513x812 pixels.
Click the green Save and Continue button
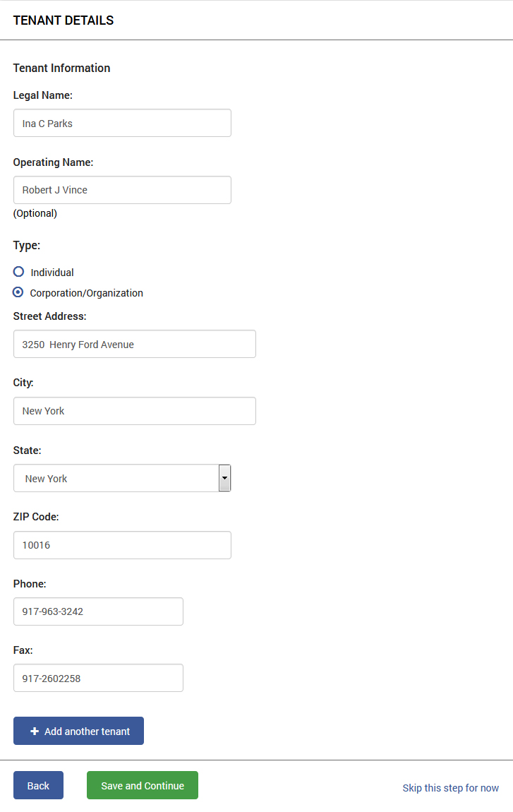coord(143,785)
